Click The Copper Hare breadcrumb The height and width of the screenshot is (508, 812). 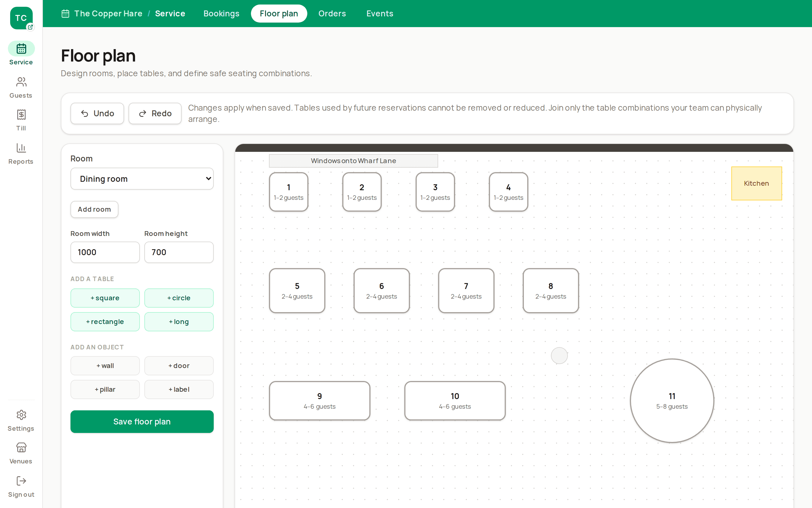(x=108, y=14)
